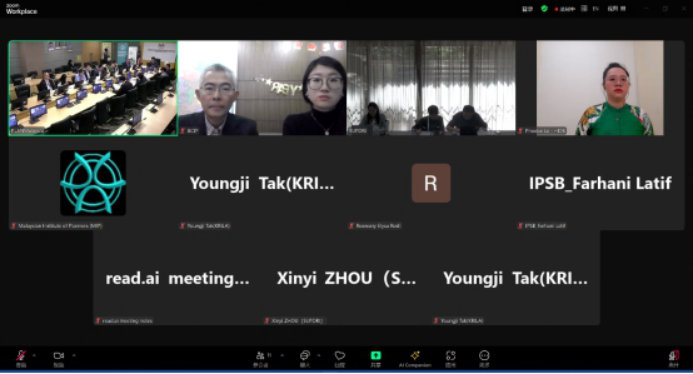Select the IPSB_Farhani Latif participant tile
This screenshot has height=374, width=693.
click(600, 183)
